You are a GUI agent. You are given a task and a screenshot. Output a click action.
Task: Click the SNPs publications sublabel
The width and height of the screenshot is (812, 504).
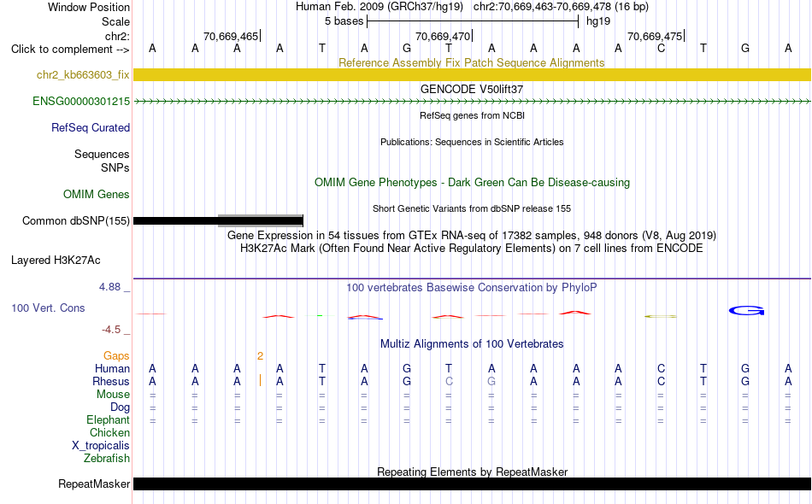point(115,167)
